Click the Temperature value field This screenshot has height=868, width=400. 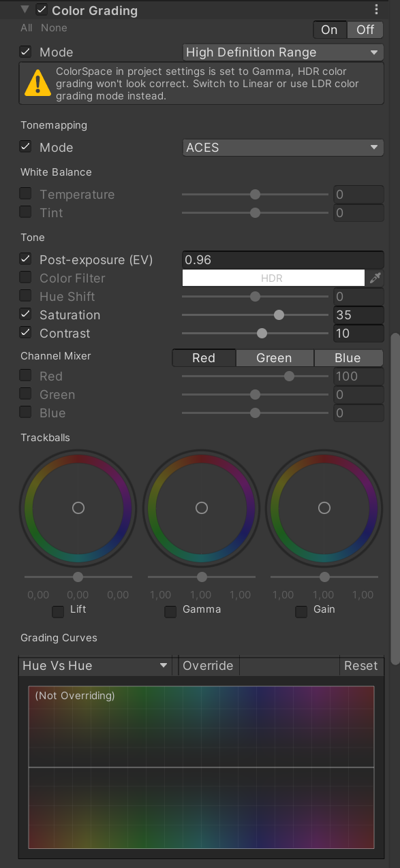(358, 194)
